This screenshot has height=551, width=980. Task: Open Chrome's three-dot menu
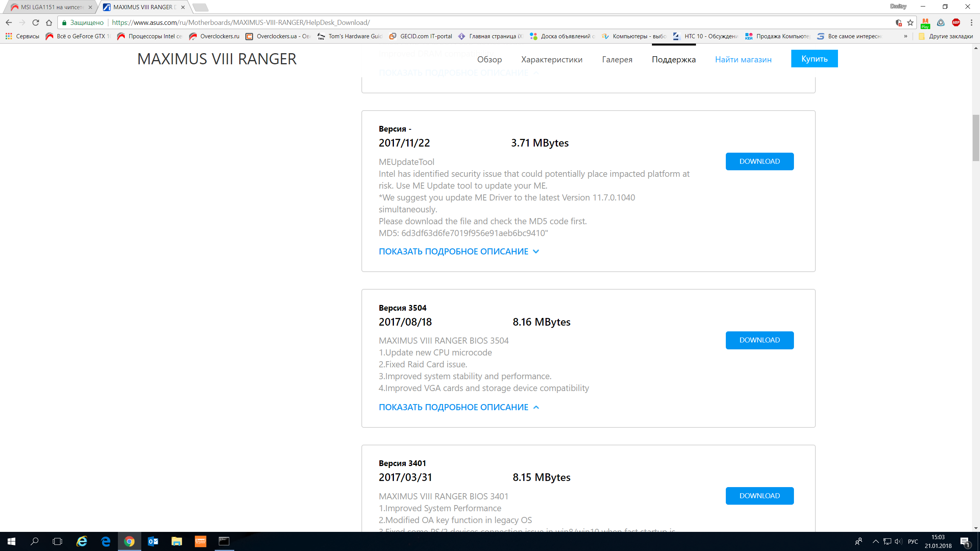pos(972,23)
